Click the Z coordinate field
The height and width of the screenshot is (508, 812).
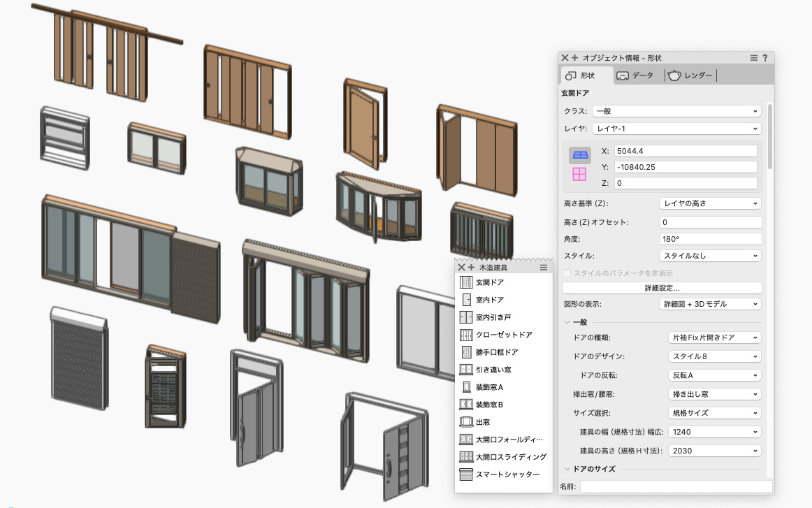pyautogui.click(x=686, y=183)
